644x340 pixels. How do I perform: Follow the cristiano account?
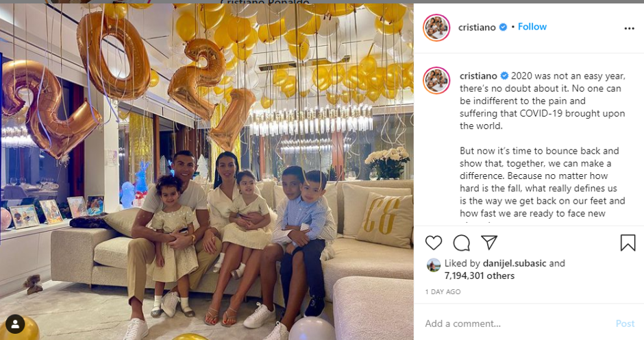pyautogui.click(x=532, y=27)
